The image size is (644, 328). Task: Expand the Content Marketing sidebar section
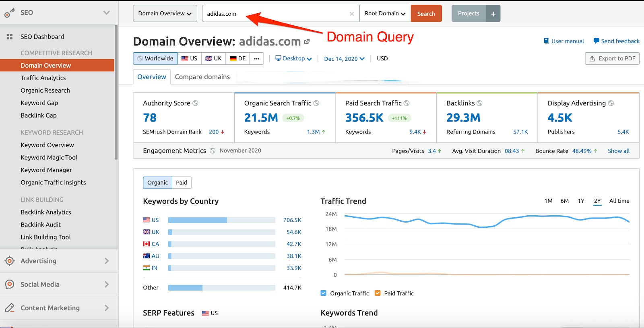(x=107, y=308)
